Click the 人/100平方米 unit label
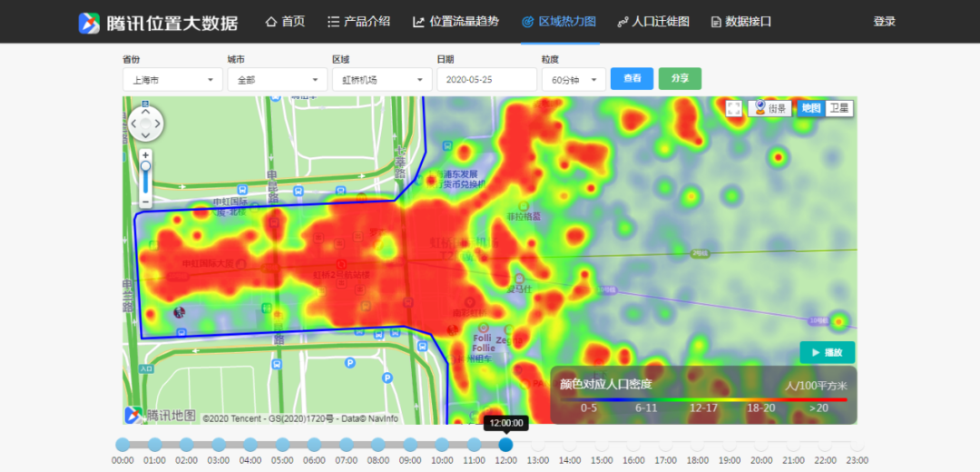Screen dimensions: 980x472 [x=817, y=386]
